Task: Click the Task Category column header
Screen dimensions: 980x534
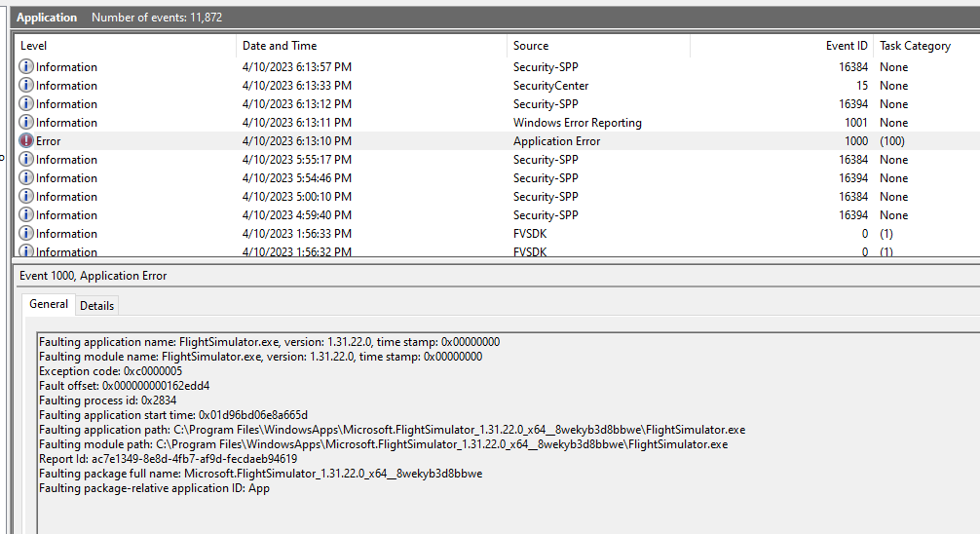Action: tap(926, 46)
